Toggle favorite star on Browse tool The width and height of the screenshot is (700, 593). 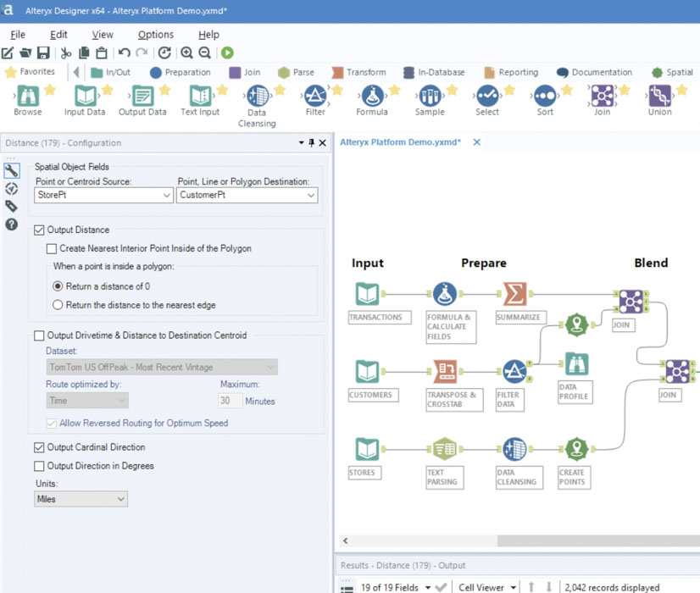(x=50, y=90)
